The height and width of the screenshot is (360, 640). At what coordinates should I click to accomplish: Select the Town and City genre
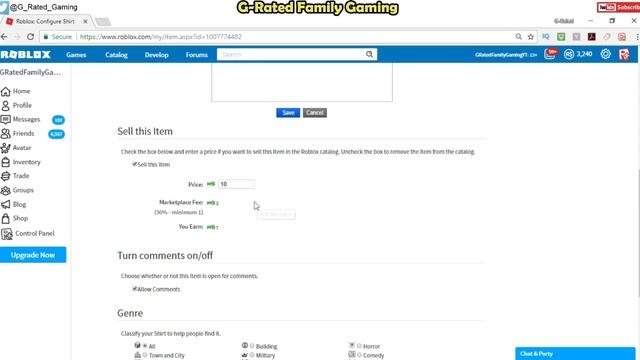[x=145, y=355]
